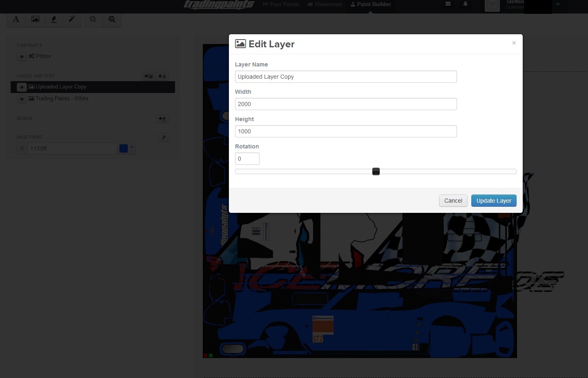Open the messages envelope icon
Screen dimensions: 588x378
coord(448,4)
